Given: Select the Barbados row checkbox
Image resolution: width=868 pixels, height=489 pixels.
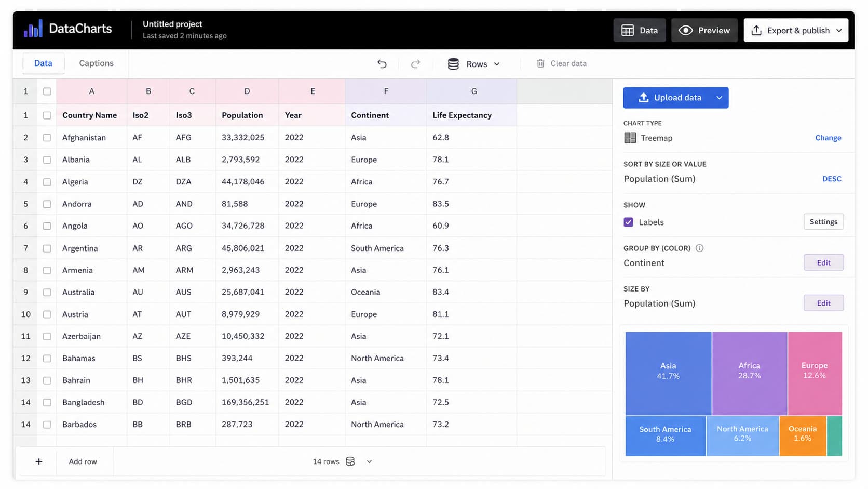Looking at the screenshot, I should point(47,425).
